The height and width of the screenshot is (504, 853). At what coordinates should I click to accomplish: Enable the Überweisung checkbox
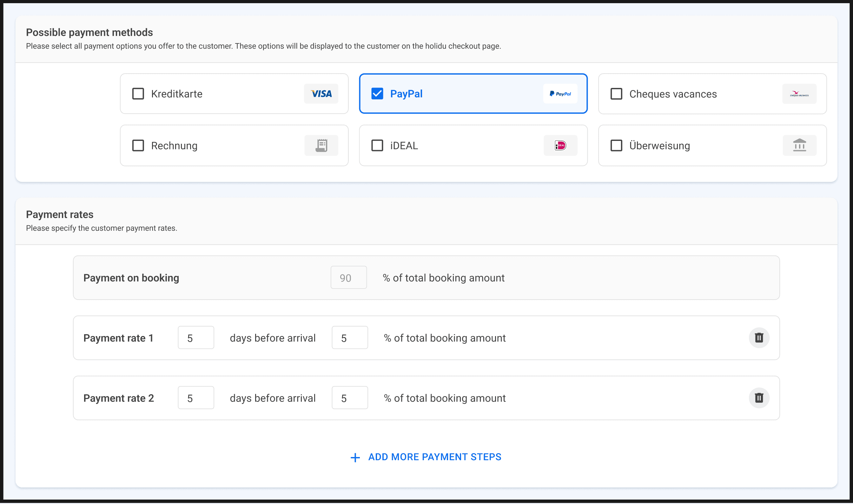click(x=616, y=145)
